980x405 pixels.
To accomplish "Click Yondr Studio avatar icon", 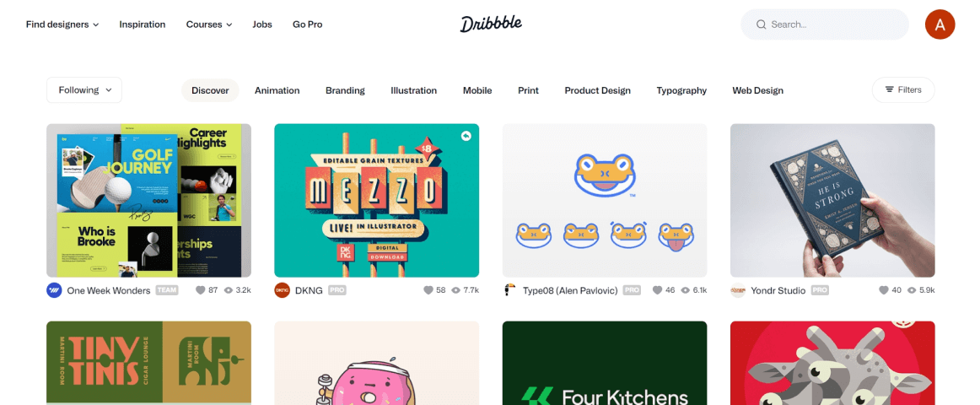I will (737, 290).
